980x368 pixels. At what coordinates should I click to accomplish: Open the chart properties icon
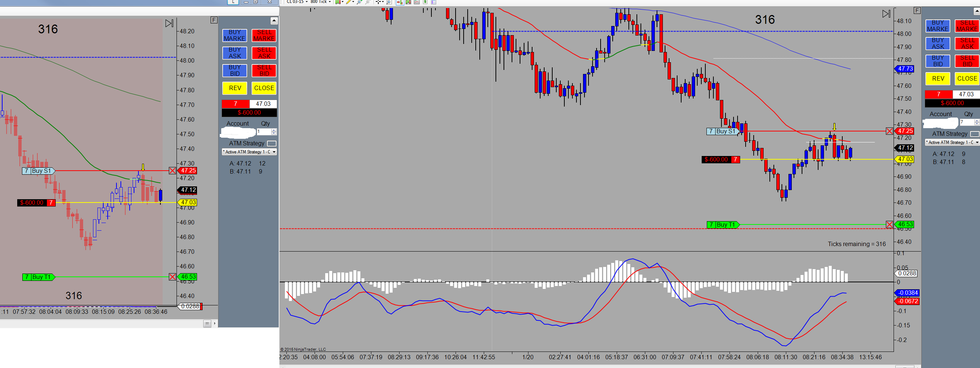pos(433,2)
